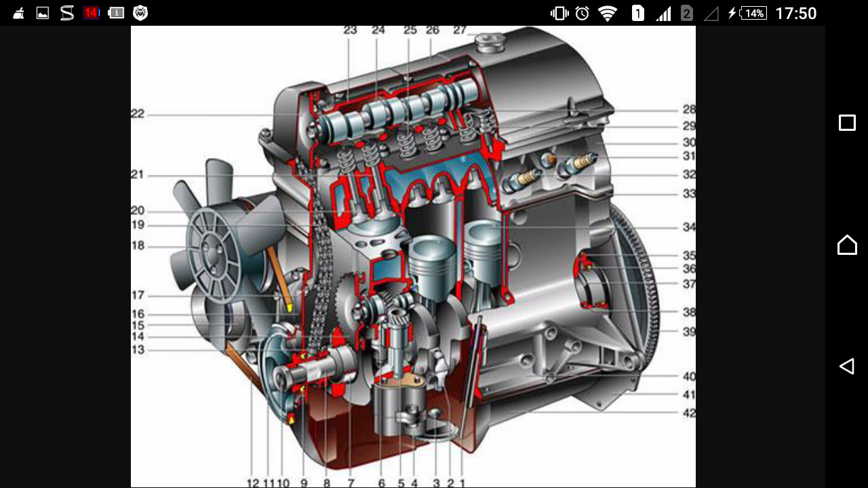Tap the SIM 1 card indicator
This screenshot has height=488, width=868.
pyautogui.click(x=637, y=14)
